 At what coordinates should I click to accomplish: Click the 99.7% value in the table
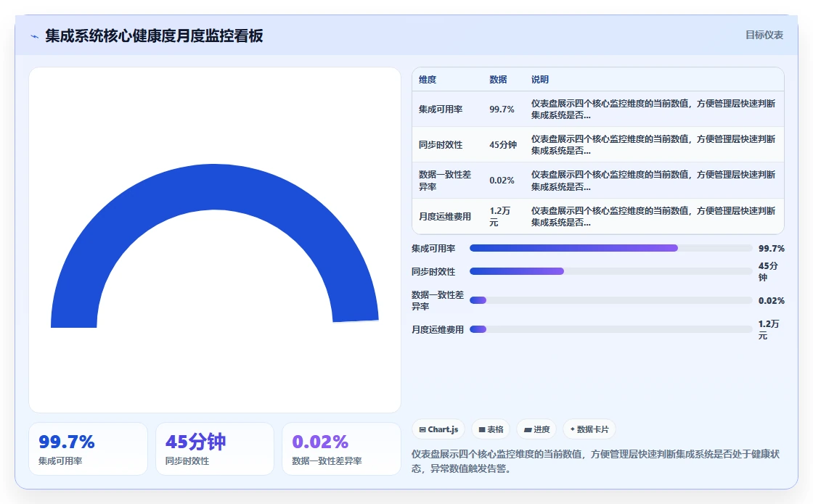point(502,110)
